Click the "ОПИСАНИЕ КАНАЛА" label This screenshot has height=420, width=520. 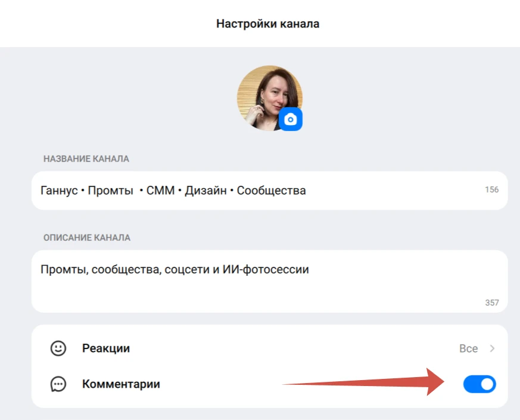(x=87, y=238)
